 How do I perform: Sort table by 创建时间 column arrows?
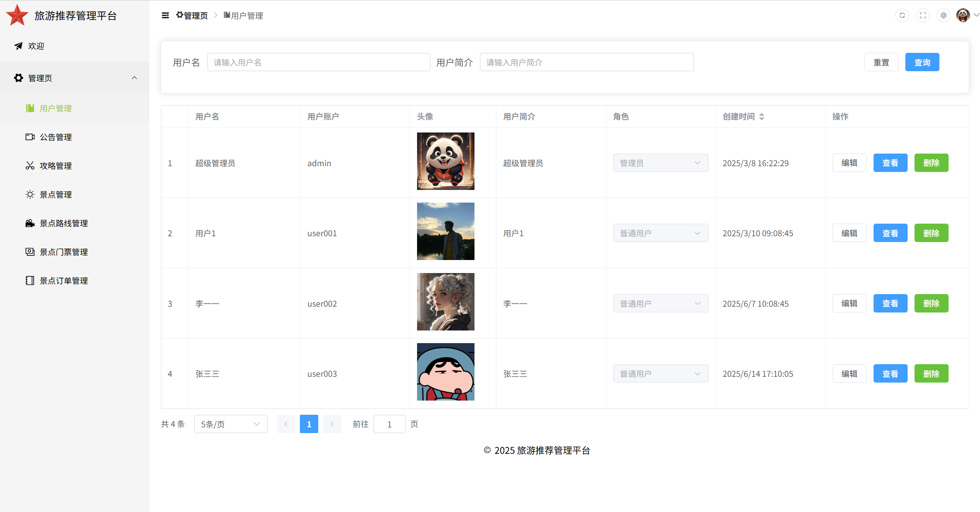coord(762,116)
